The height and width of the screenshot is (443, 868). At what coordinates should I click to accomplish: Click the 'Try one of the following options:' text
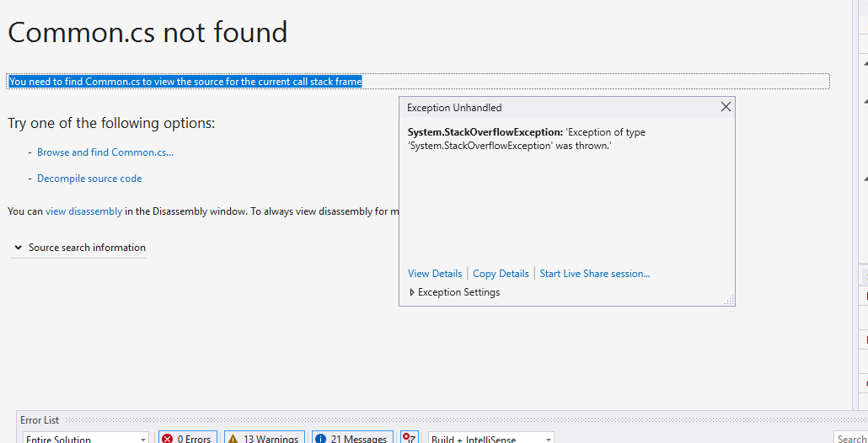pos(111,123)
